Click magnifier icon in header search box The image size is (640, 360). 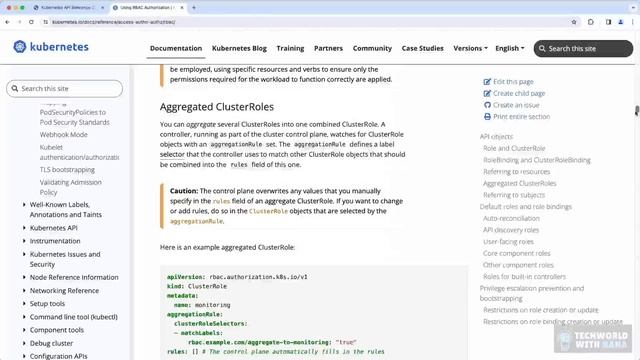(542, 49)
